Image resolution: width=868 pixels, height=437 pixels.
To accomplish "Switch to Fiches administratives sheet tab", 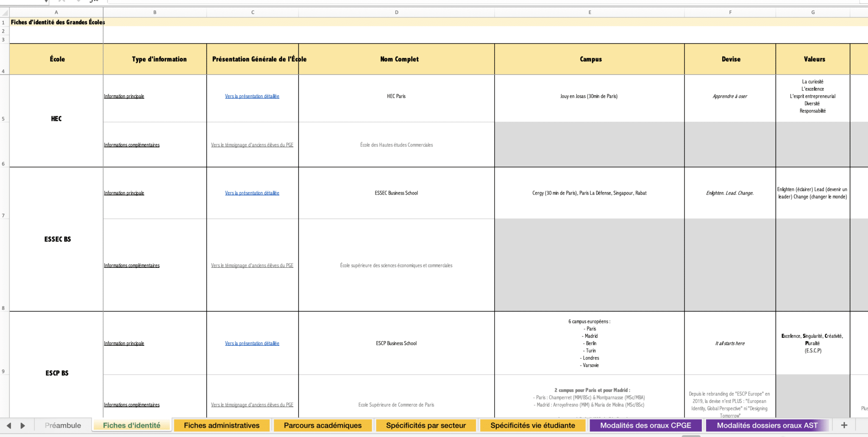I will [222, 426].
